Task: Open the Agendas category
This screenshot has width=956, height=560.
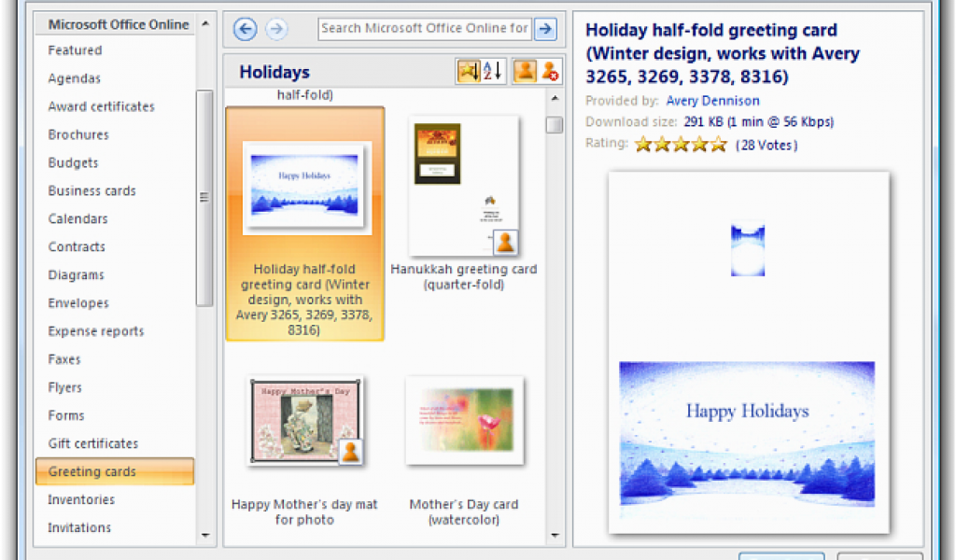Action: [75, 78]
